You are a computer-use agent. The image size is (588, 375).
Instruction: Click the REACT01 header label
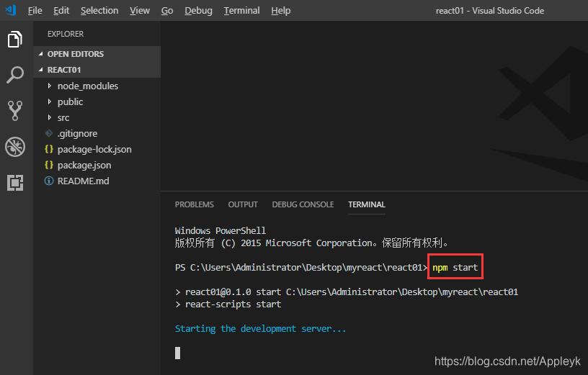tap(64, 70)
